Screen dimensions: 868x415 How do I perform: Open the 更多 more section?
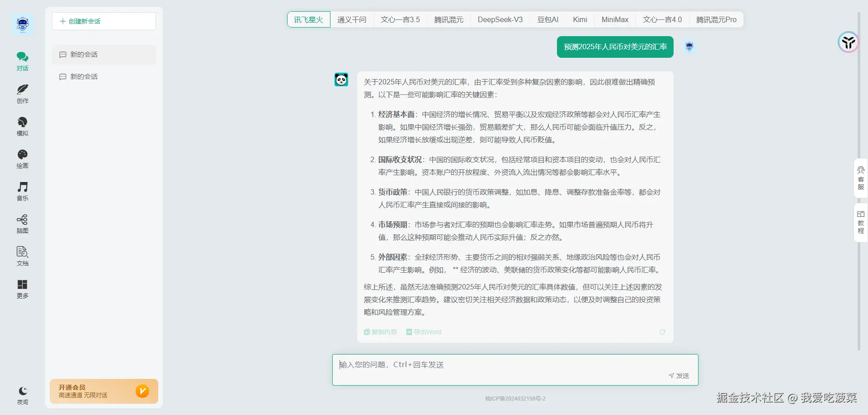pyautogui.click(x=23, y=289)
